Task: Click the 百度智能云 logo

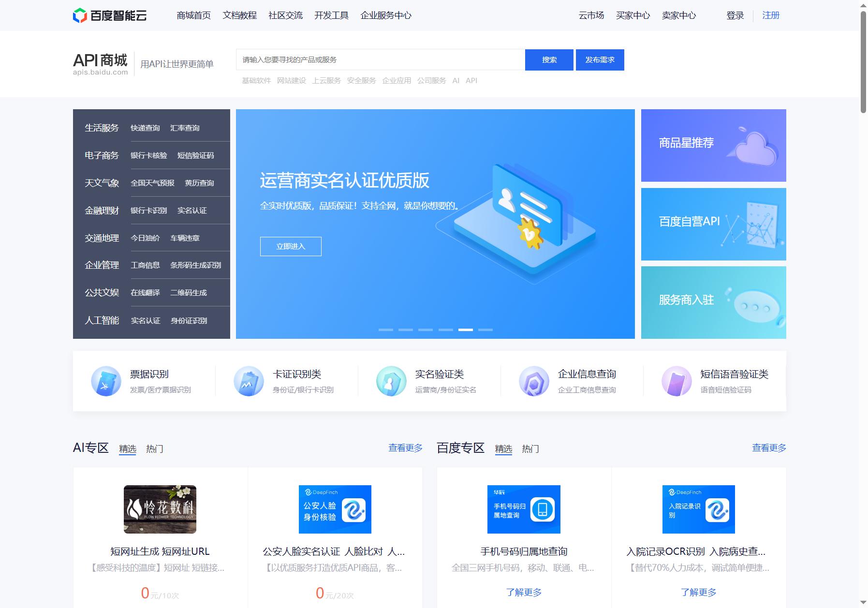Action: click(110, 15)
